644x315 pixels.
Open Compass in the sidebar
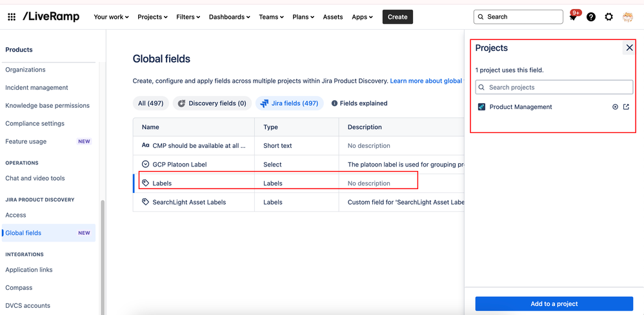coord(19,287)
